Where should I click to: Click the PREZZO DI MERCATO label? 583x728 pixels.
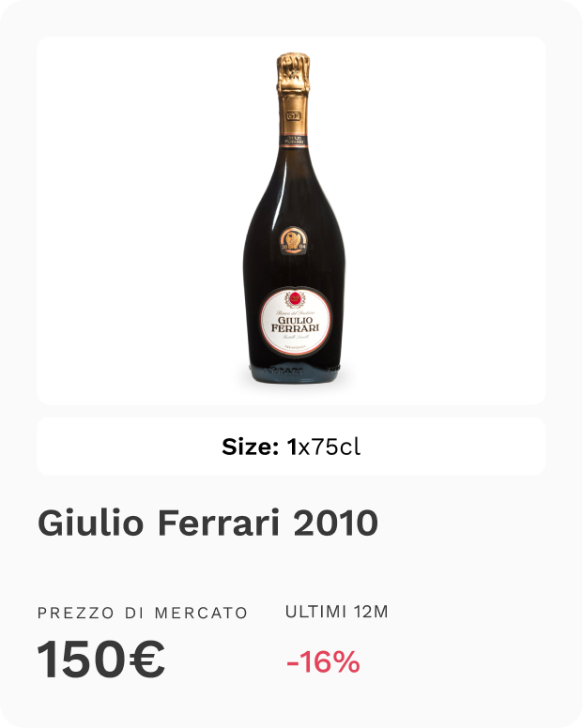[x=143, y=613]
